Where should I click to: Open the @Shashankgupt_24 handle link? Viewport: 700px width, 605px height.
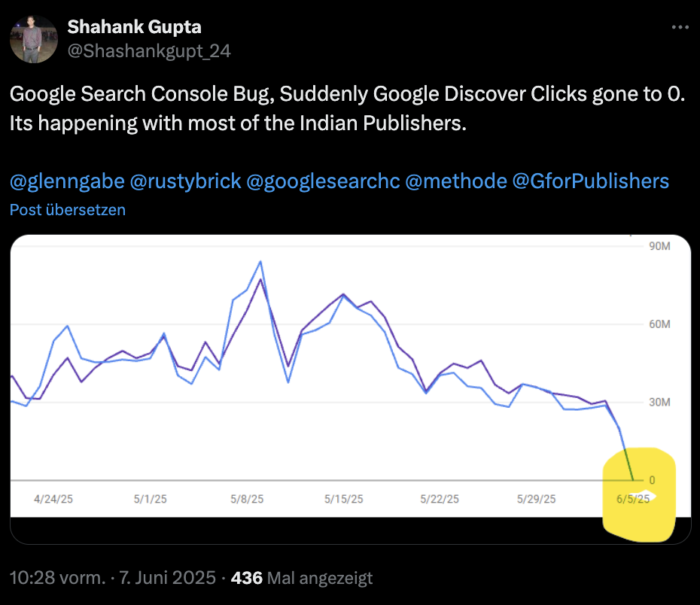click(x=149, y=51)
